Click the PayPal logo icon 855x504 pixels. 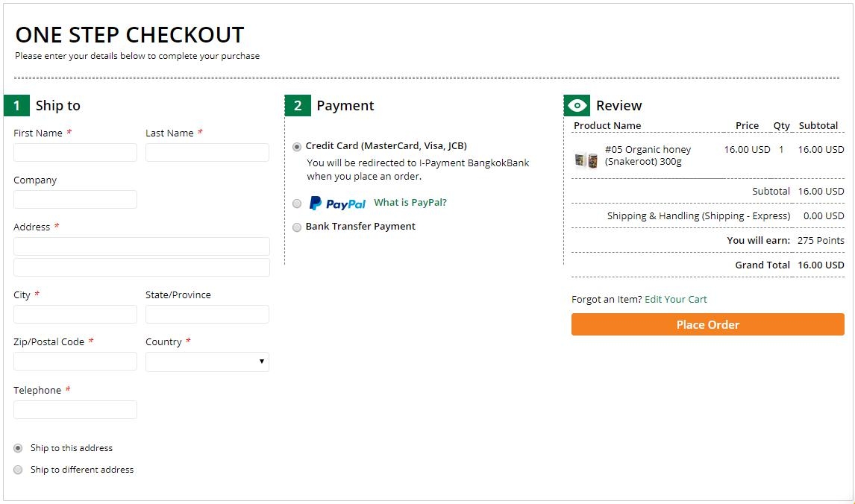click(x=337, y=204)
